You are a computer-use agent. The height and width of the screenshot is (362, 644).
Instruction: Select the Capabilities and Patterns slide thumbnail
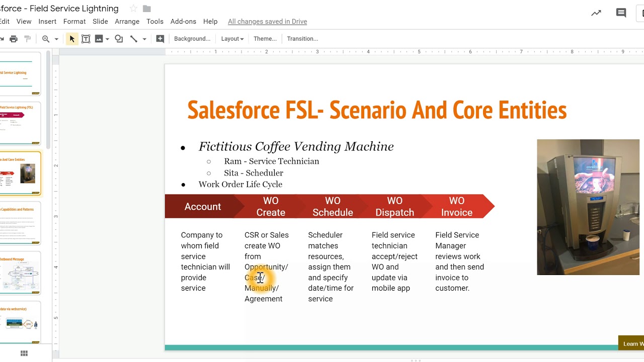[20, 223]
